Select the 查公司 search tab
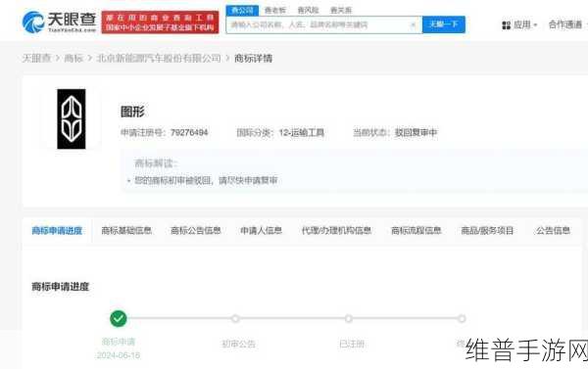Viewport: 588px width, 369px height. tap(242, 10)
